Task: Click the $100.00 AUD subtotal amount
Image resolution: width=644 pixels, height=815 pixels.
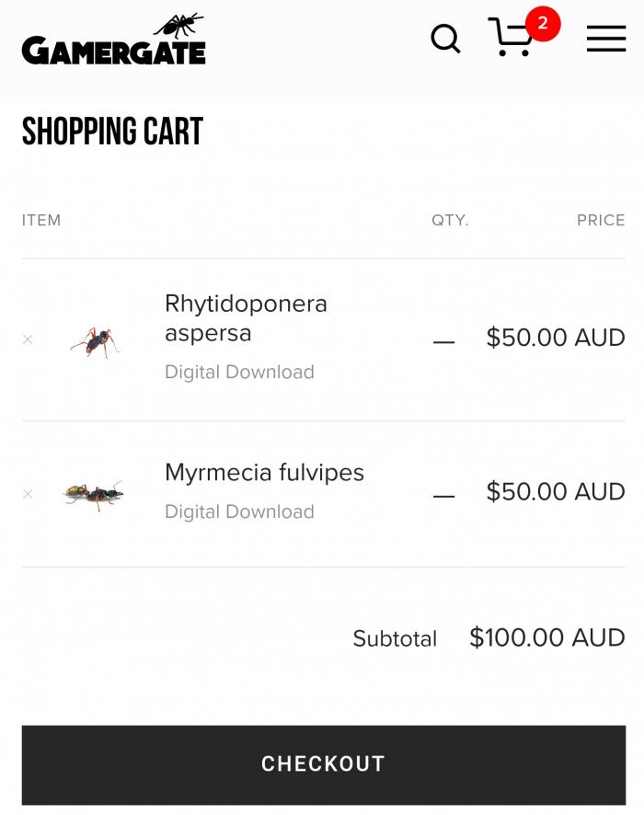Action: point(546,637)
